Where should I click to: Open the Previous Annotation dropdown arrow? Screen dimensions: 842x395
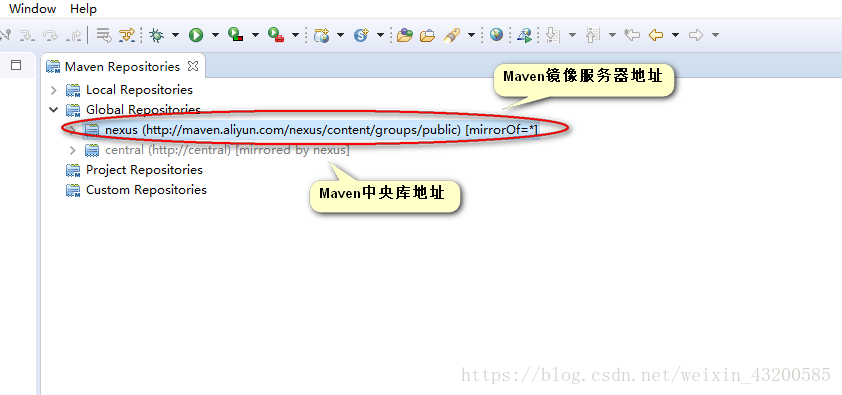coord(612,35)
